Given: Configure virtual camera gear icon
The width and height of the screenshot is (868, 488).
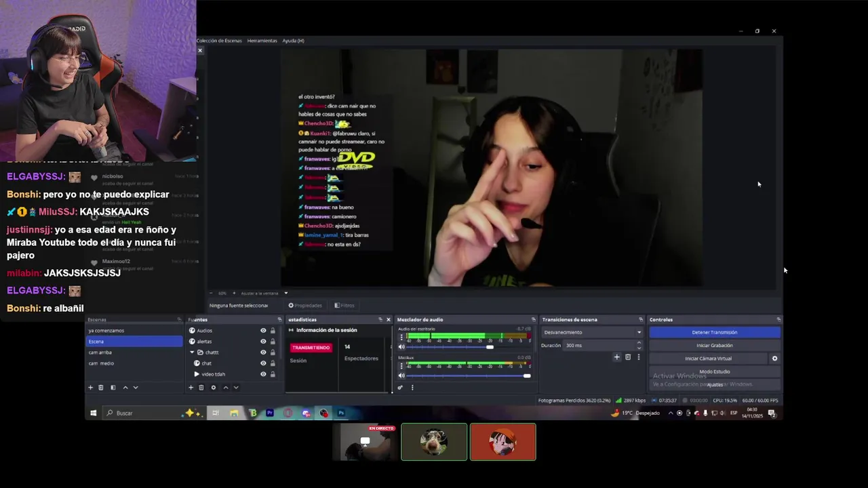Looking at the screenshot, I should [774, 359].
